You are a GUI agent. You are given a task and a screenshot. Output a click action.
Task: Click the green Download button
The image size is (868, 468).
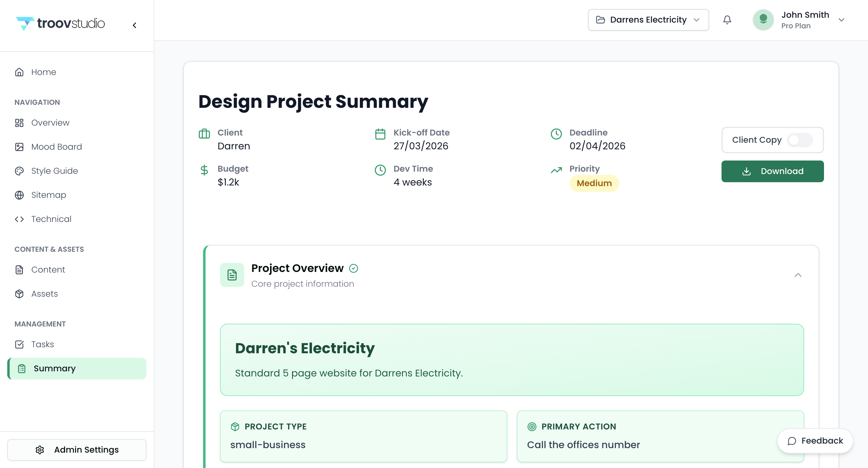(x=772, y=171)
